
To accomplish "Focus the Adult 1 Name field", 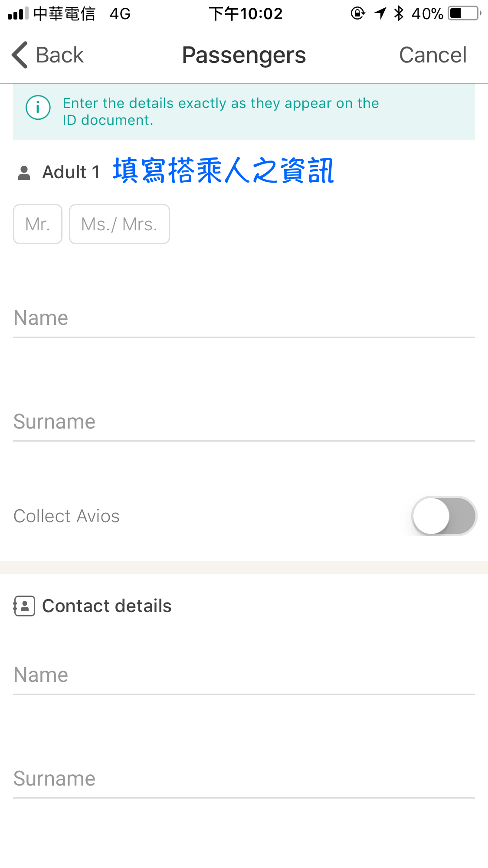I will [244, 318].
